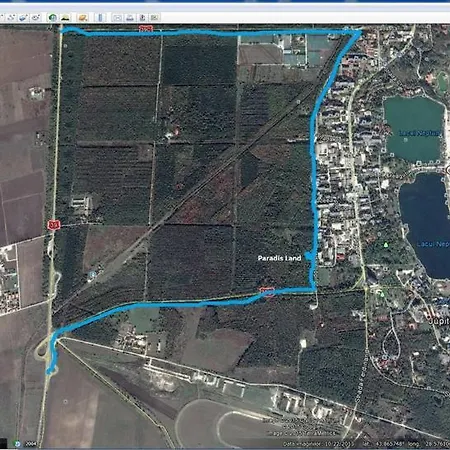450x450 pixels.
Task: Select the Add Image Overlay tool icon
Action: pos(23,17)
